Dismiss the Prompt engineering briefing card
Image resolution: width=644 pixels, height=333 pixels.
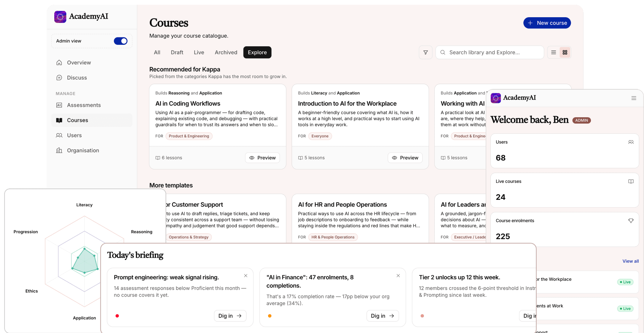pos(246,276)
